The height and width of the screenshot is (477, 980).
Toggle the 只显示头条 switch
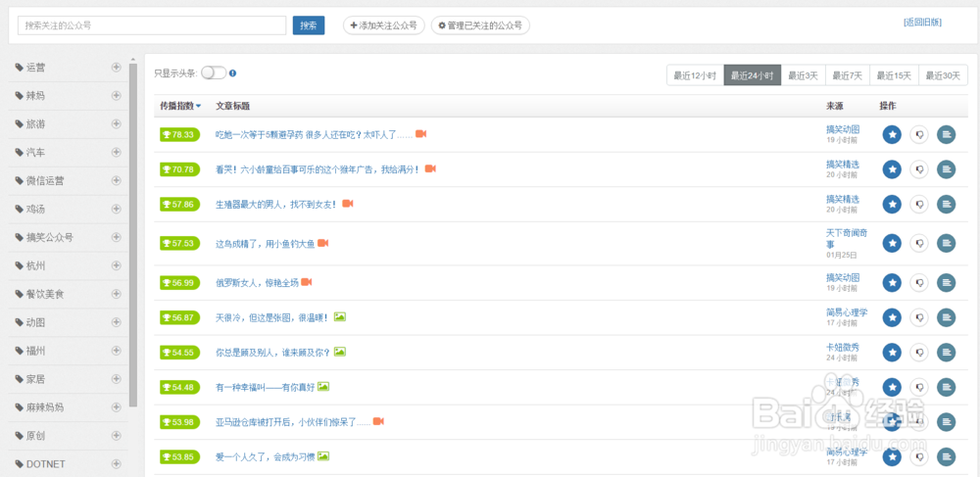pos(213,73)
